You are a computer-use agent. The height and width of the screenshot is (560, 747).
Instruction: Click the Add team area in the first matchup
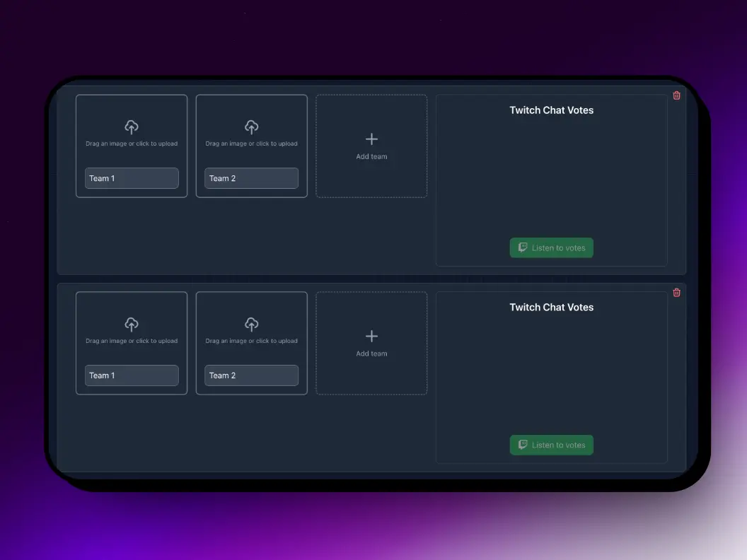pos(371,146)
